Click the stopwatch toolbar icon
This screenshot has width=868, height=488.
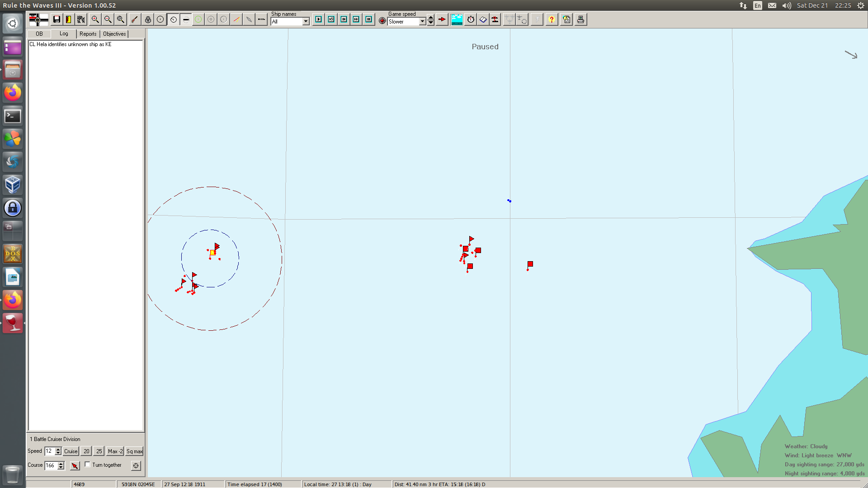click(x=471, y=19)
